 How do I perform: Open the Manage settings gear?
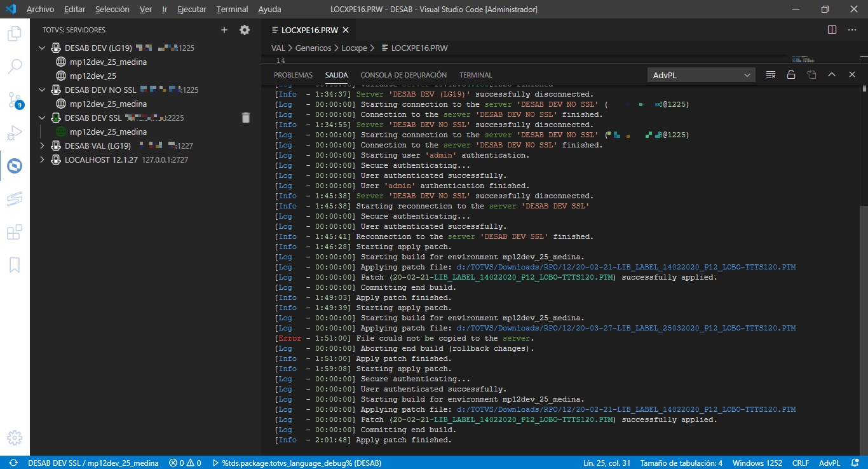[x=15, y=438]
